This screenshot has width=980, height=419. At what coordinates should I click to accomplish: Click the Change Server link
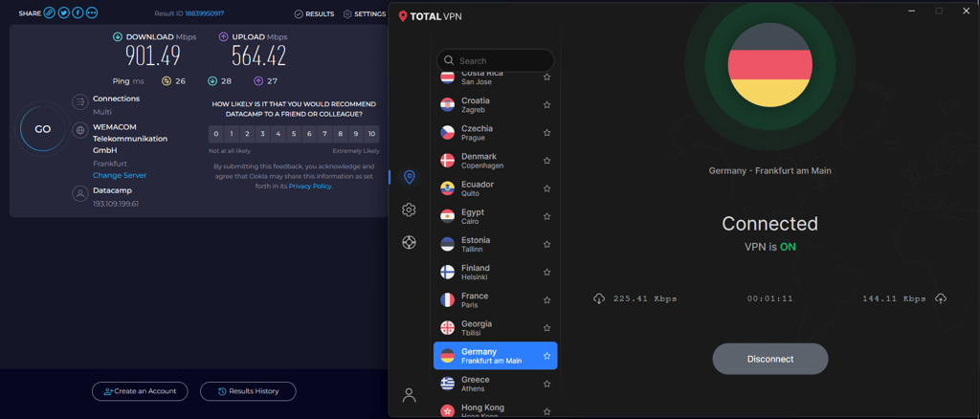point(120,175)
